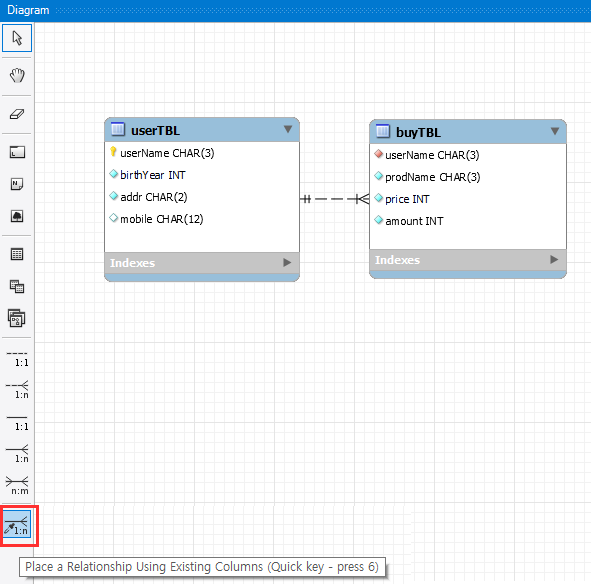This screenshot has width=591, height=584.
Task: Select the text note tool
Action: [17, 184]
